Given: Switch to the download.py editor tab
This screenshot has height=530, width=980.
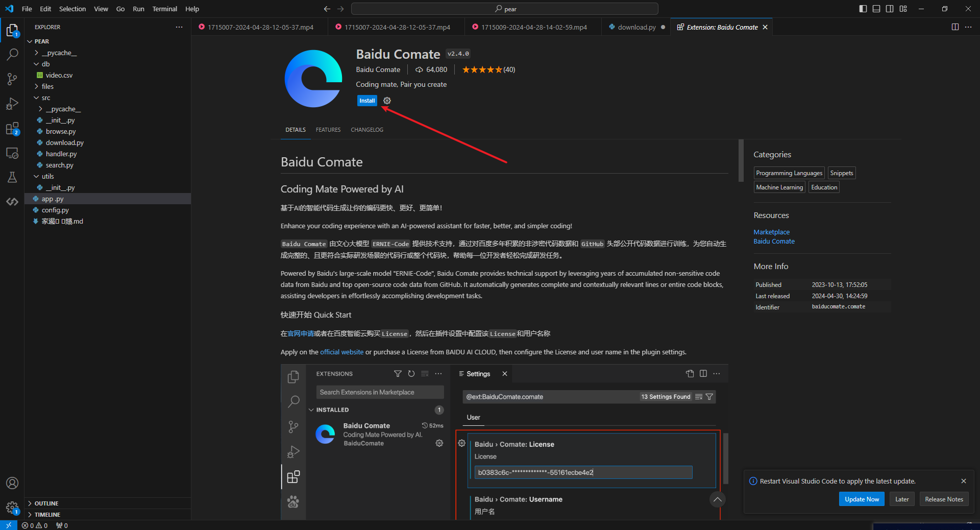Looking at the screenshot, I should click(636, 27).
